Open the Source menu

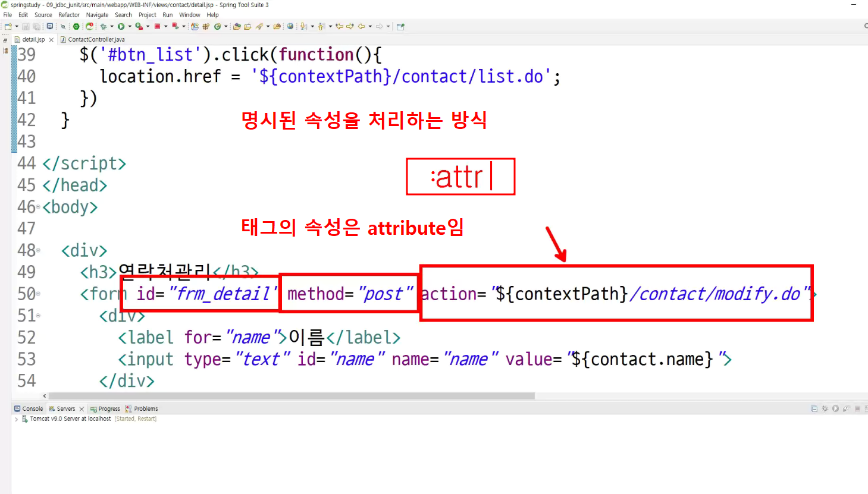click(x=43, y=15)
